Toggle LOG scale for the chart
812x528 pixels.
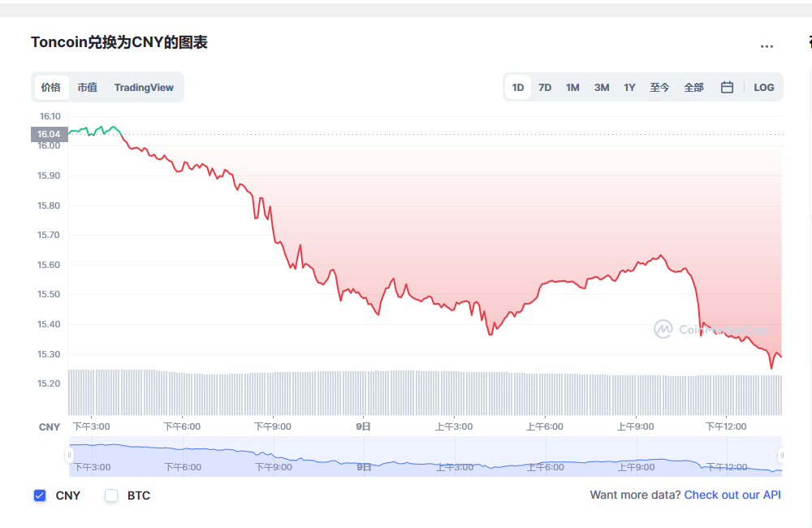click(x=764, y=87)
